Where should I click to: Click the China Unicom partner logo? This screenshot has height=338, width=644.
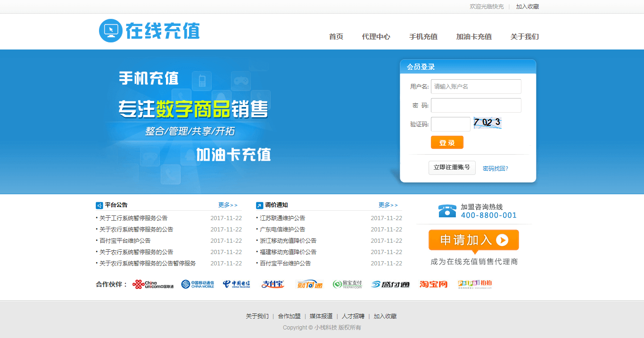[153, 284]
